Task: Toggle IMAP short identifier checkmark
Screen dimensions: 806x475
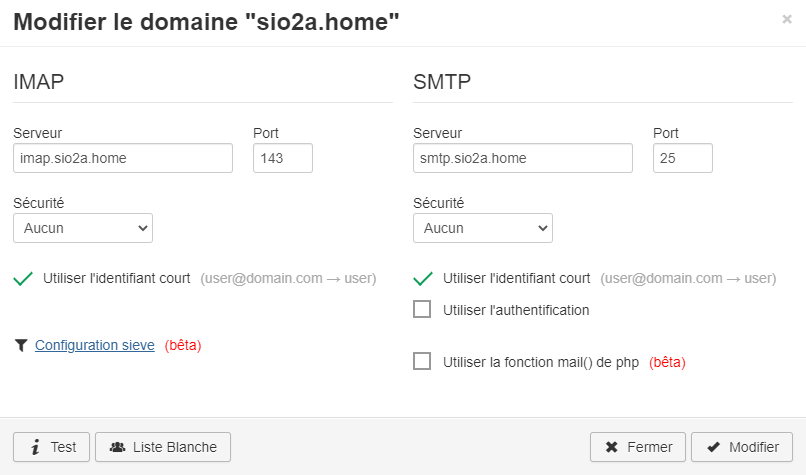Action: click(x=23, y=278)
